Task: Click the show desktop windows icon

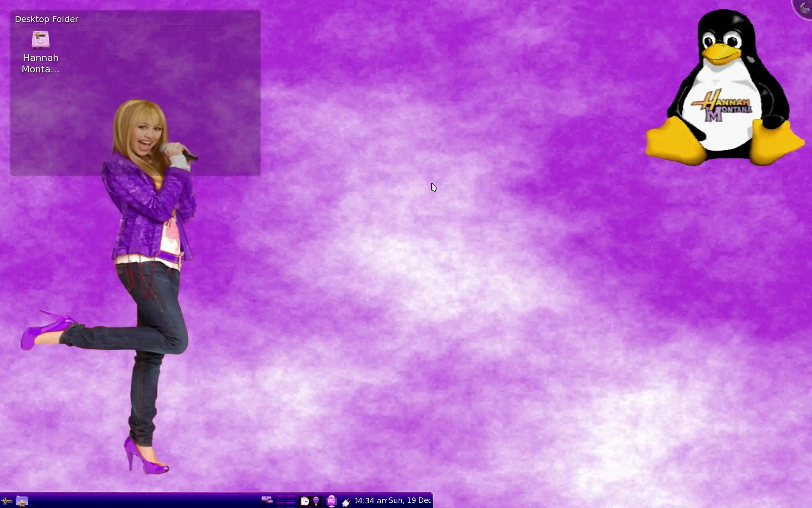Action: [267, 500]
